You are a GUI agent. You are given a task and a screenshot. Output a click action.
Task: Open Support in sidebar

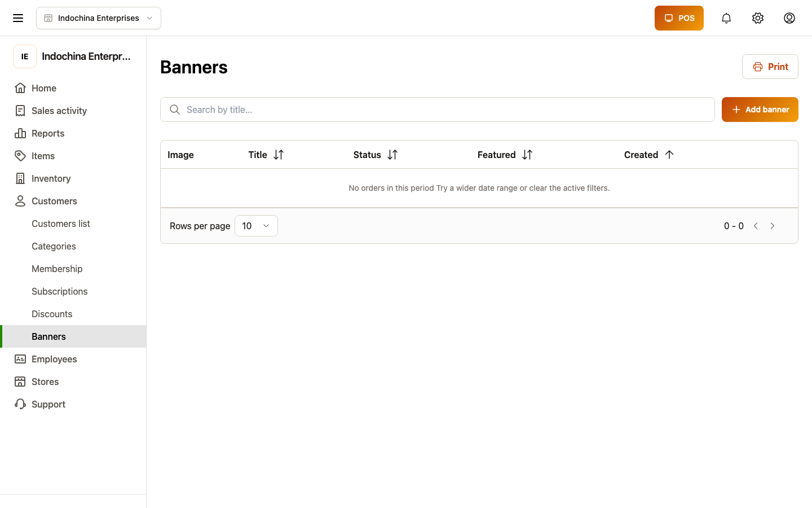73,404
